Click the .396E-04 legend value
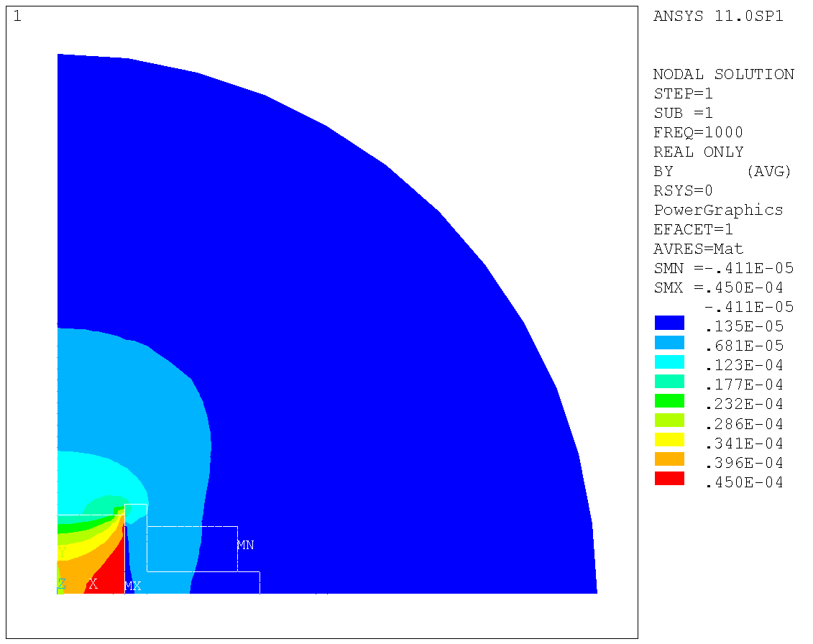 click(744, 463)
